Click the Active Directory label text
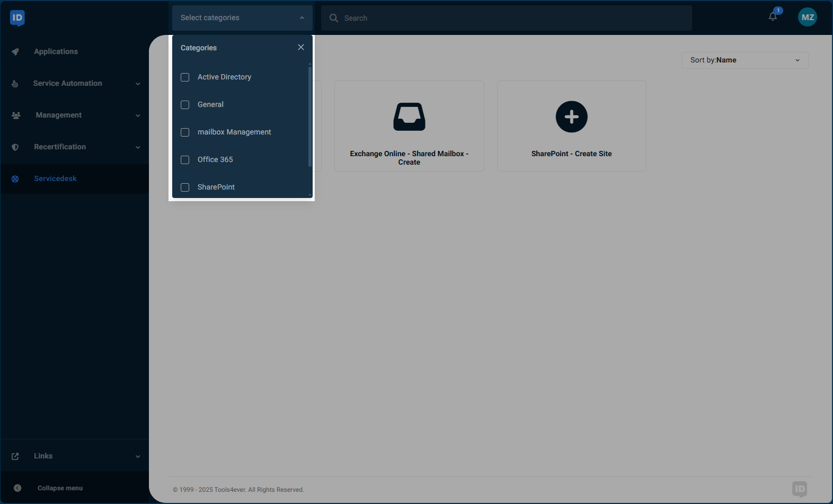The image size is (833, 504). pyautogui.click(x=224, y=77)
